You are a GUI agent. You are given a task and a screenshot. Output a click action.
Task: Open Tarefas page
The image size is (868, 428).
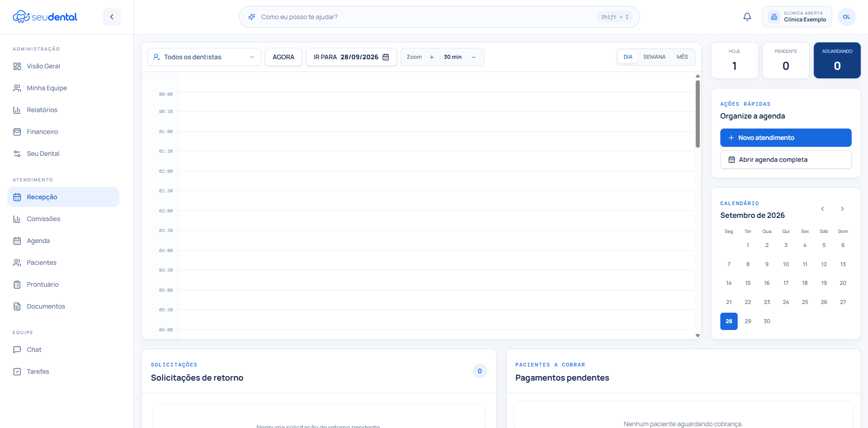(63, 371)
